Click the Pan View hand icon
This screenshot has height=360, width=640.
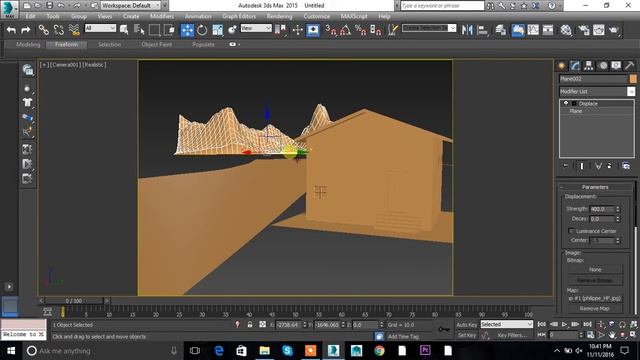click(612, 335)
